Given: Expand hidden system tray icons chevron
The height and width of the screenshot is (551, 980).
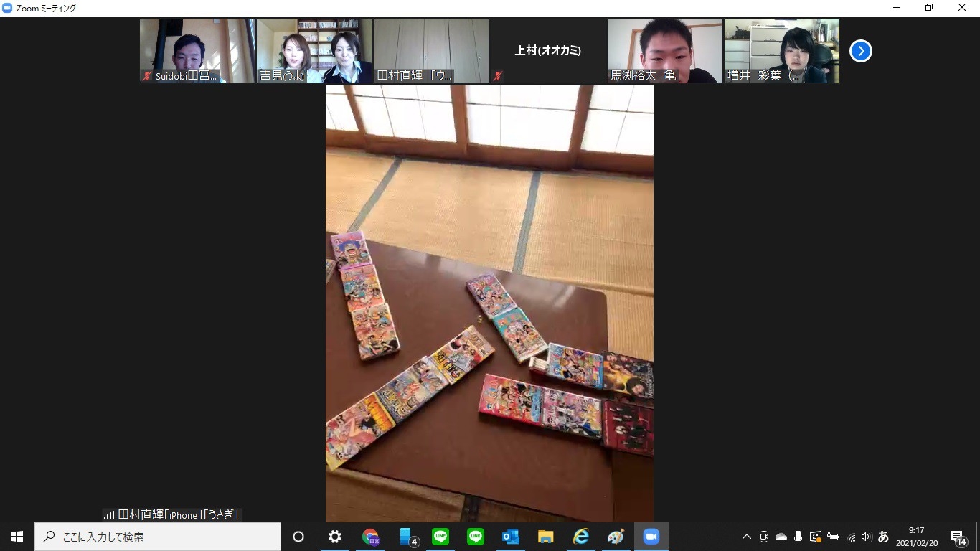Looking at the screenshot, I should tap(747, 537).
